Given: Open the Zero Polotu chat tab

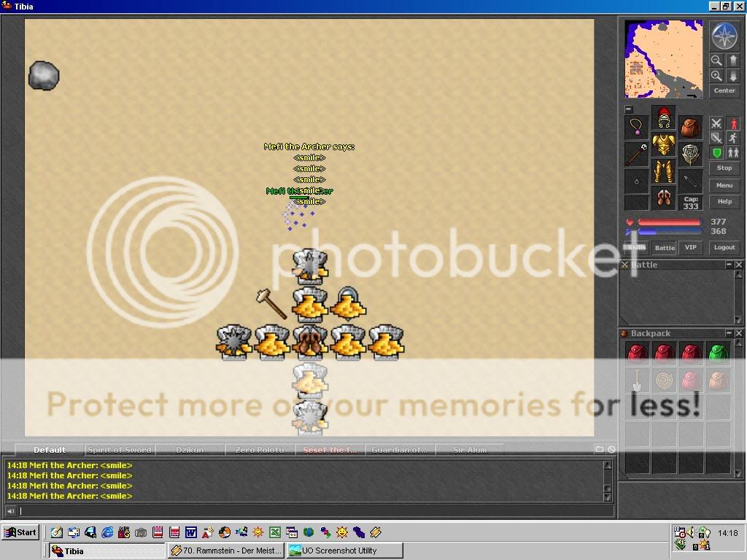Looking at the screenshot, I should point(260,449).
